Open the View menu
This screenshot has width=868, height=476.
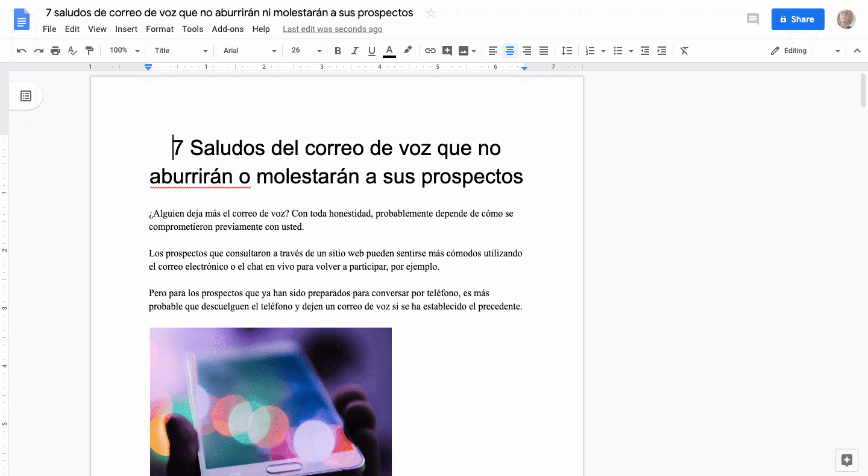[x=97, y=29]
